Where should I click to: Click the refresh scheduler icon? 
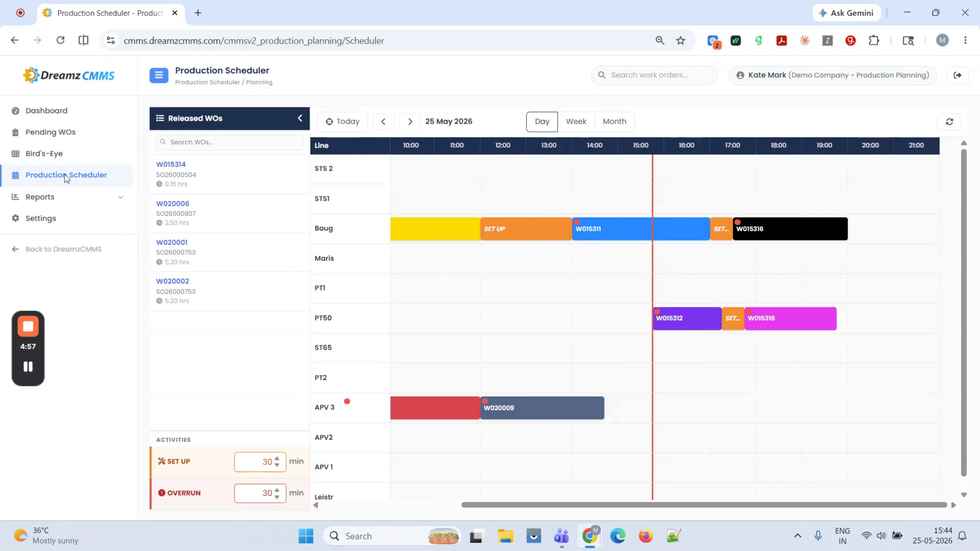(949, 122)
